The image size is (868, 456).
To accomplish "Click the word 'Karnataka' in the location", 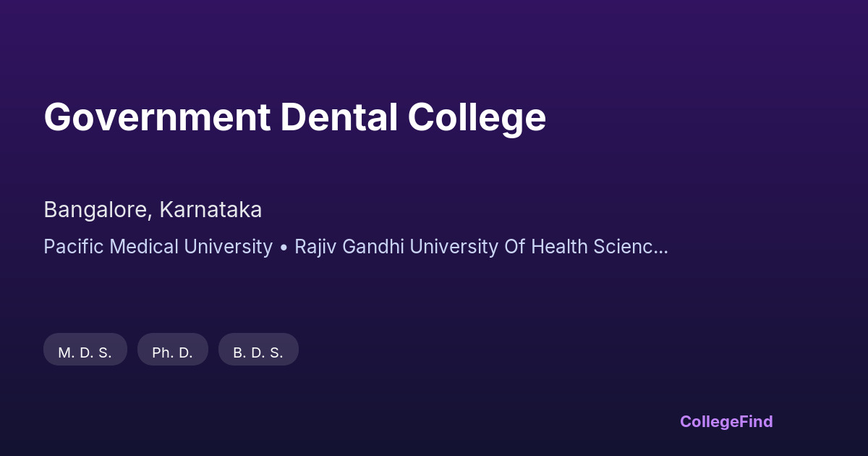I will point(210,210).
